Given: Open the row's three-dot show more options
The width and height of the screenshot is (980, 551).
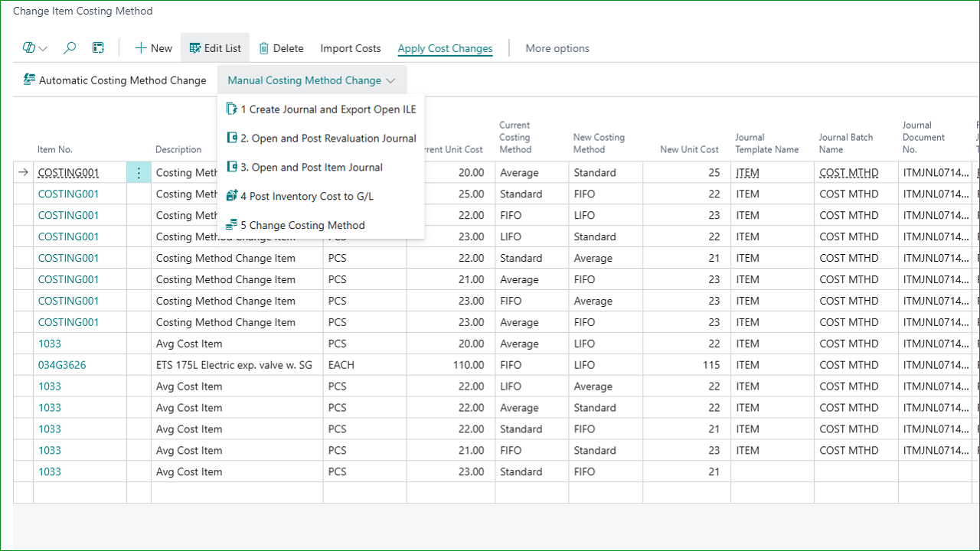Looking at the screenshot, I should (139, 173).
